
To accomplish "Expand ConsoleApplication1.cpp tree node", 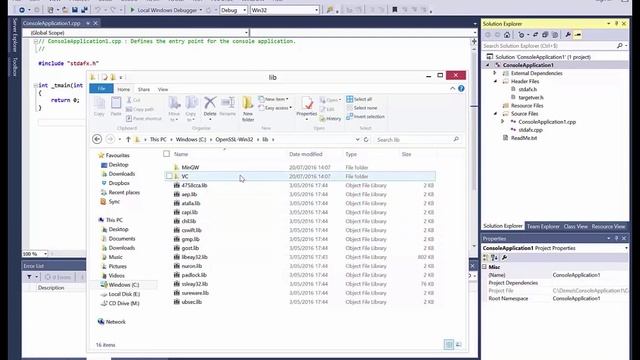I will point(502,122).
